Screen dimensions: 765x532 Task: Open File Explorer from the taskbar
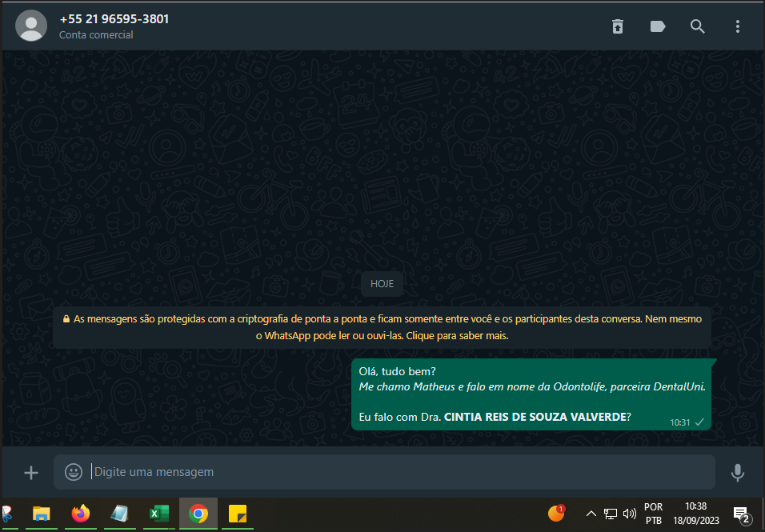(x=42, y=514)
